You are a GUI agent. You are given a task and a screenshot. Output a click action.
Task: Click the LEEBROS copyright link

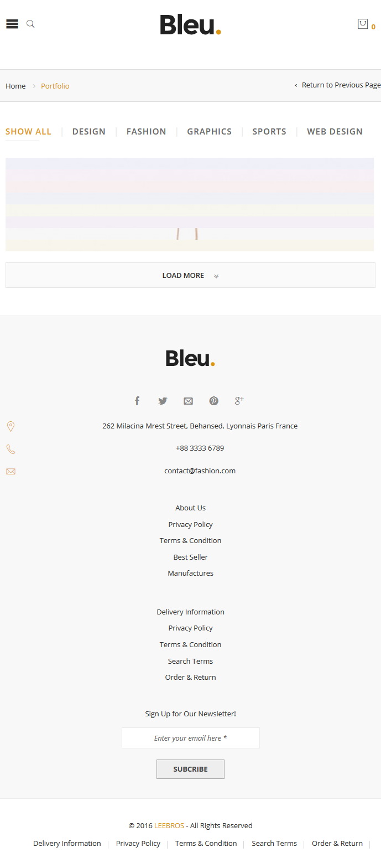point(169,825)
